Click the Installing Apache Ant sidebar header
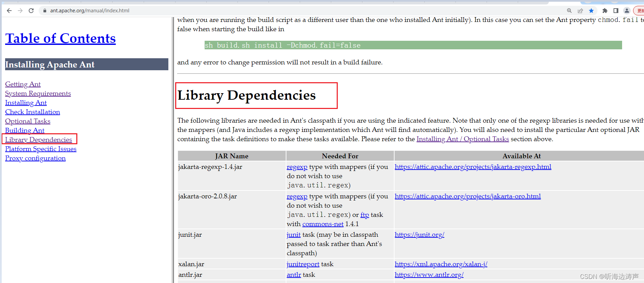This screenshot has width=644, height=283. point(87,64)
